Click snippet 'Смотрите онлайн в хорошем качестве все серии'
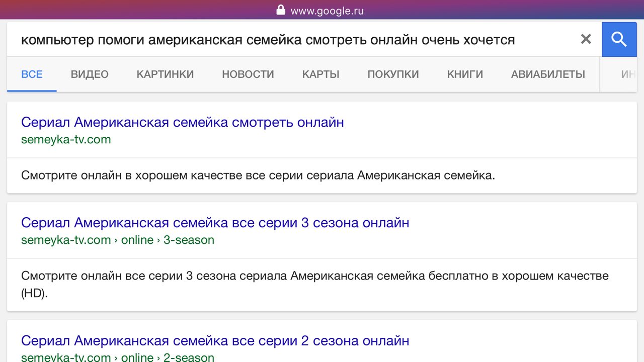644x362 pixels. point(258,175)
